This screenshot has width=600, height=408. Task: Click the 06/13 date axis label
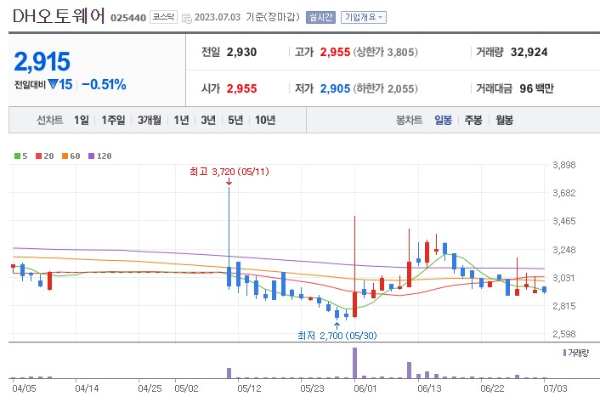click(x=429, y=388)
